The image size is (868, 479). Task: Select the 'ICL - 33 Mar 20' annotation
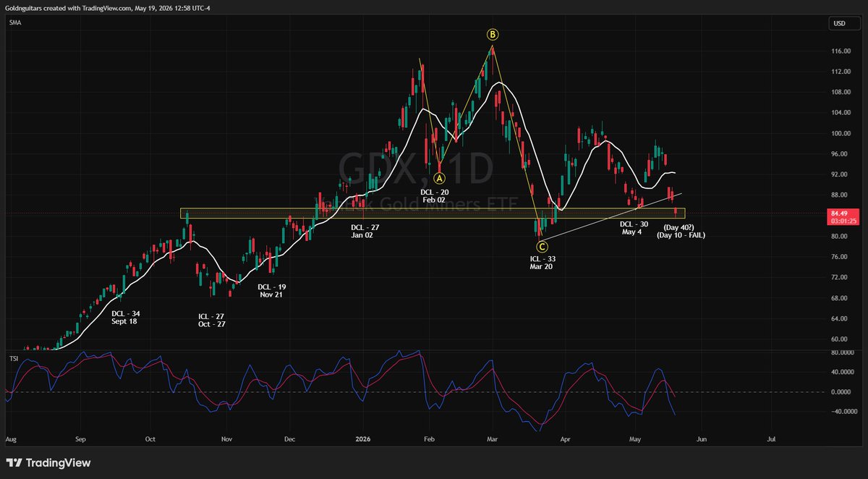(x=542, y=262)
